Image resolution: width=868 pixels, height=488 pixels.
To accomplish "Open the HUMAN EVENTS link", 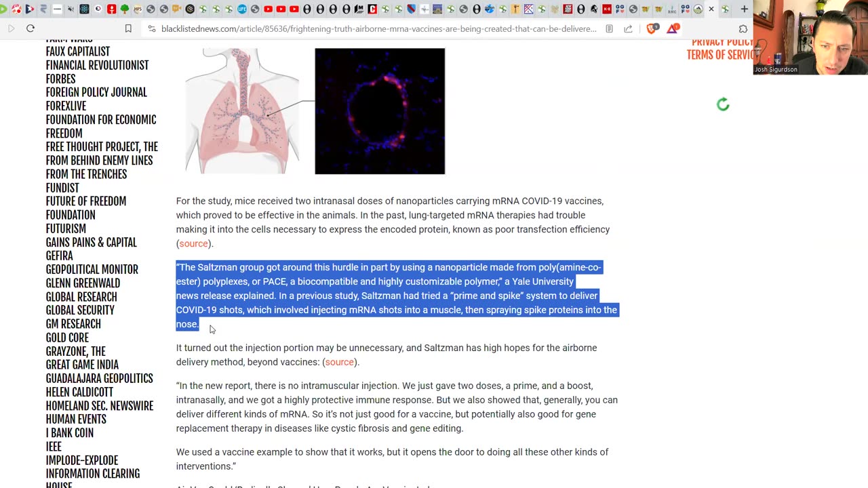I will tap(76, 419).
